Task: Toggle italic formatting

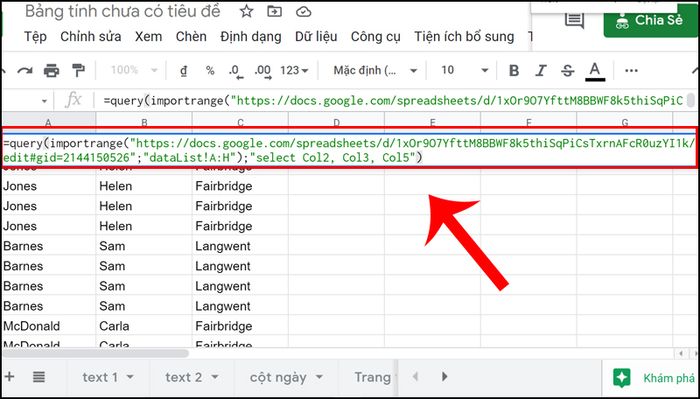Action: coord(541,70)
